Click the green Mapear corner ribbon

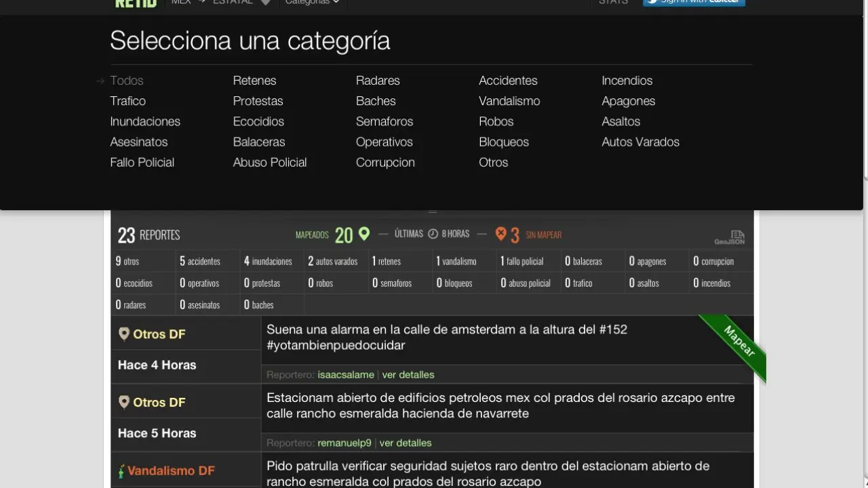[x=738, y=342]
